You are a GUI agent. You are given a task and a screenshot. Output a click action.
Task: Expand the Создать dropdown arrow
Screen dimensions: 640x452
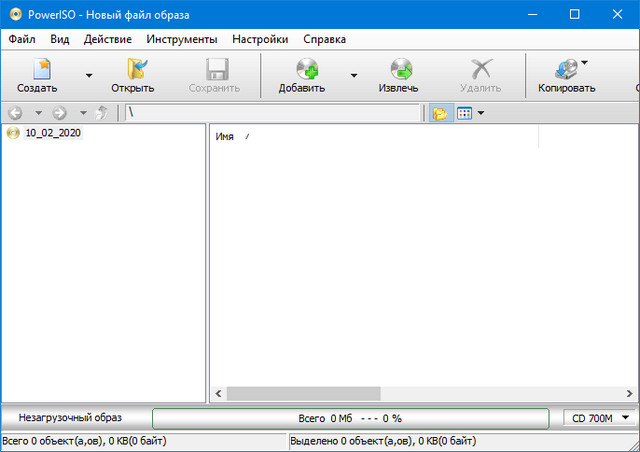click(x=88, y=75)
